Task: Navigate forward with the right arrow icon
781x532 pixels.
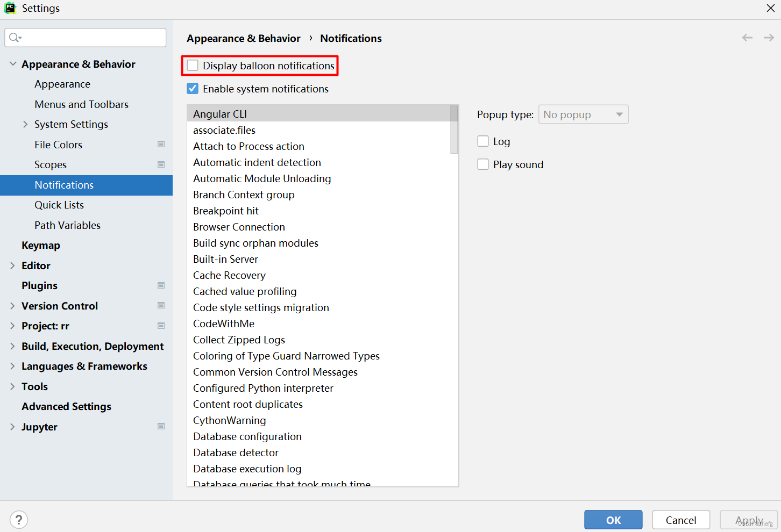Action: point(769,38)
